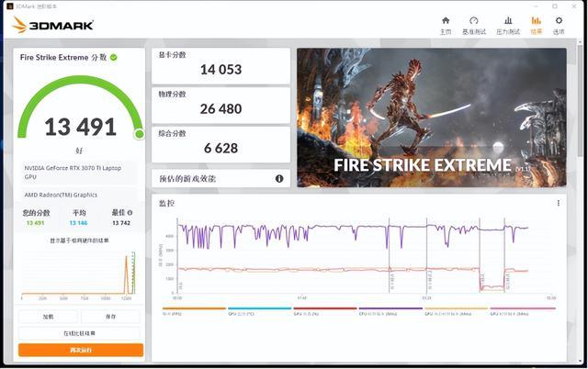Screen dimensions: 588x369
Task: Toggle the pink GPU clock frequency legend
Action: click(523, 311)
